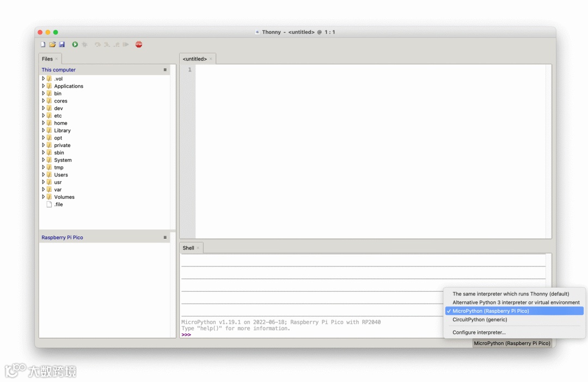Image resolution: width=588 pixels, height=382 pixels.
Task: Close the <untitled> editor tab with its x
Action: pyautogui.click(x=211, y=59)
